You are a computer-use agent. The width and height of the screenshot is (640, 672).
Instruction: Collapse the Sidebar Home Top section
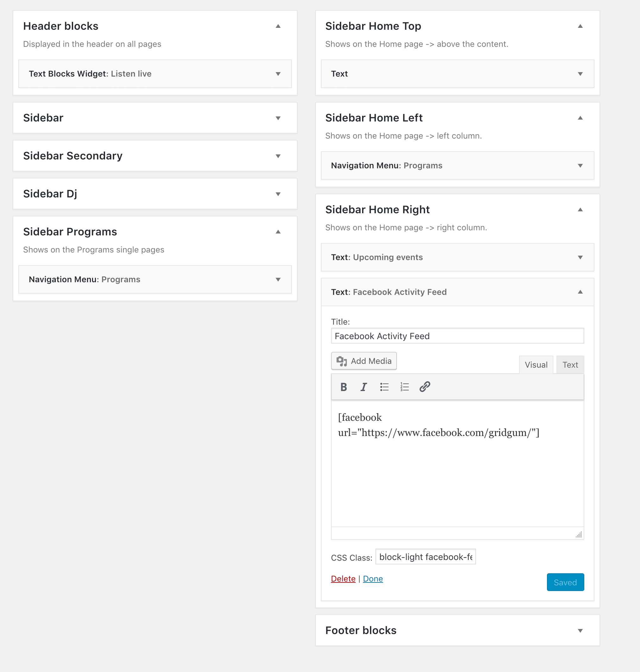(x=580, y=26)
